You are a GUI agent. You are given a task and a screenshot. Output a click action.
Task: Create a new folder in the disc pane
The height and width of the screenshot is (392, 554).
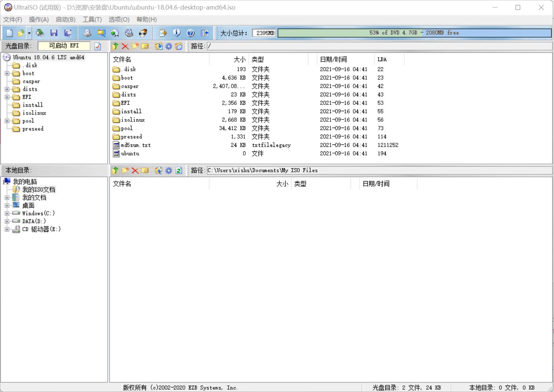click(135, 46)
